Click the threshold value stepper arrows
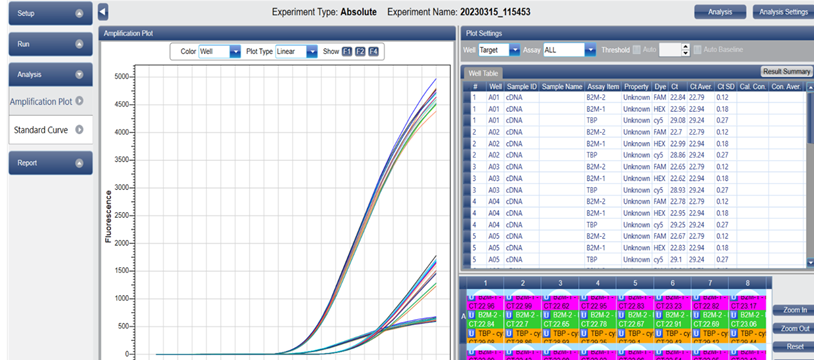Viewport: 814px width, 360px height. point(685,50)
